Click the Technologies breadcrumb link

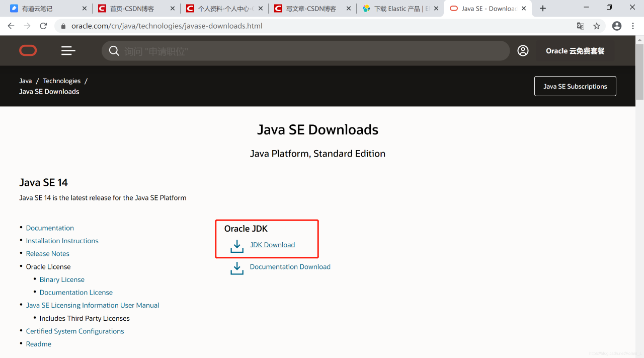pos(61,81)
